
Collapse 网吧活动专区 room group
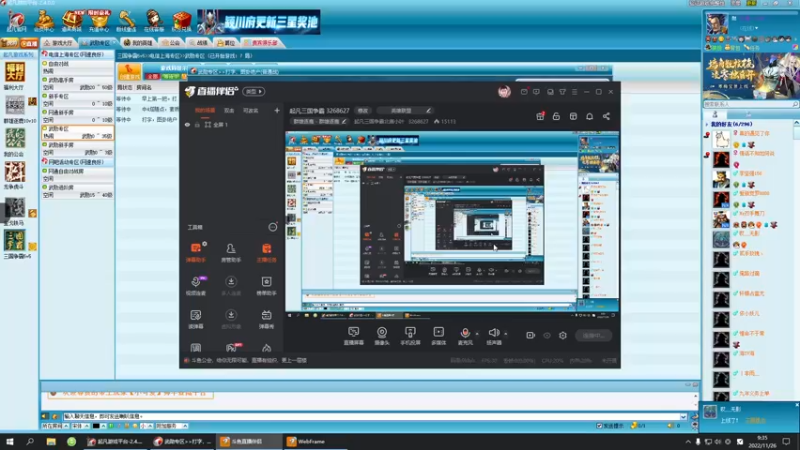tap(77, 162)
